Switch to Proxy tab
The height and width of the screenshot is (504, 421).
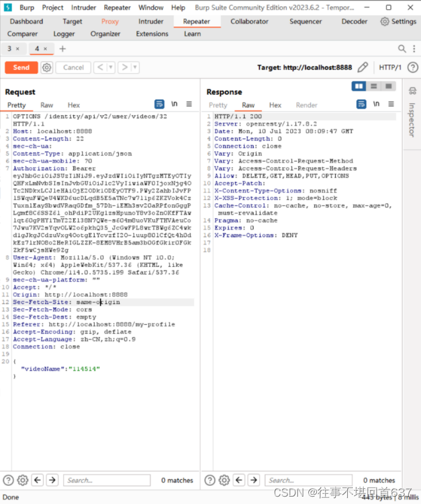tap(110, 21)
